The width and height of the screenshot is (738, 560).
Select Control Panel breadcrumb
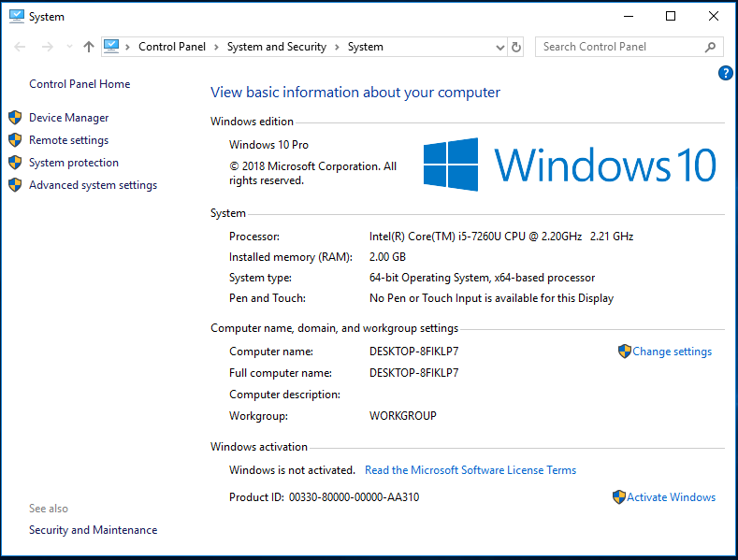172,47
